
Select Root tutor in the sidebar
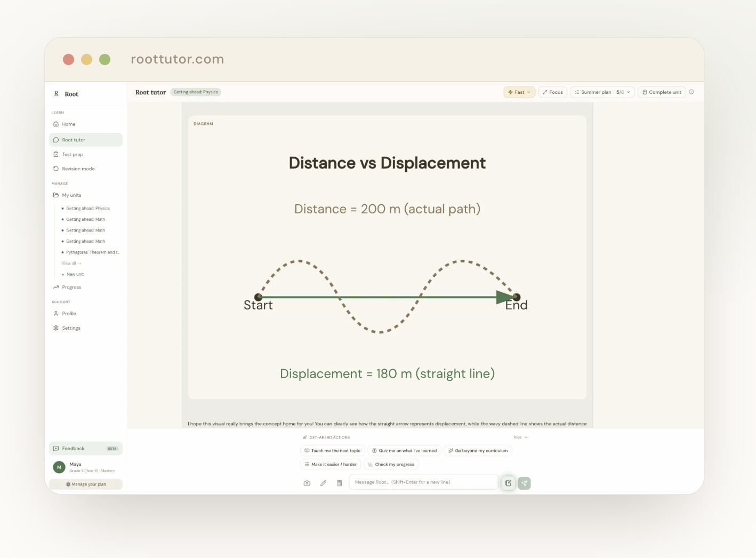[86, 140]
